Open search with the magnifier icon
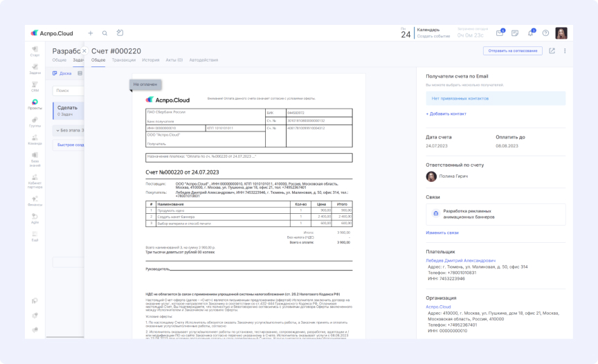Screen dimensions: 598x364 tap(105, 33)
